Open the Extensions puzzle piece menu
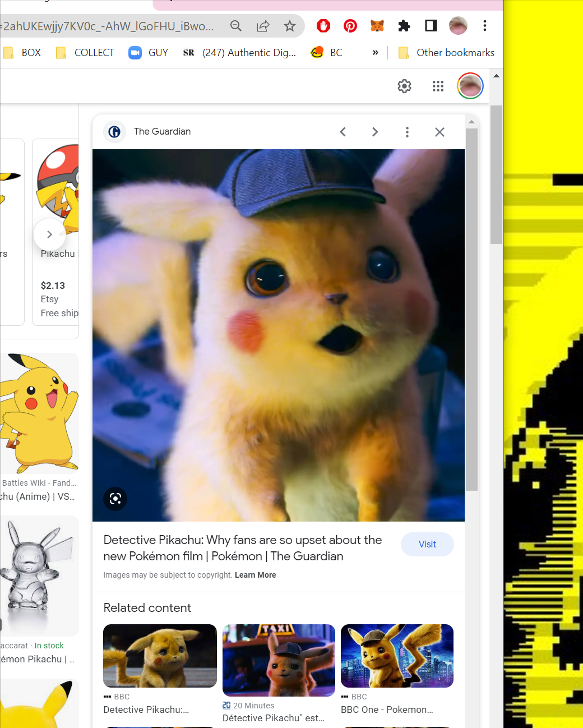Image resolution: width=583 pixels, height=728 pixels. coord(404,26)
